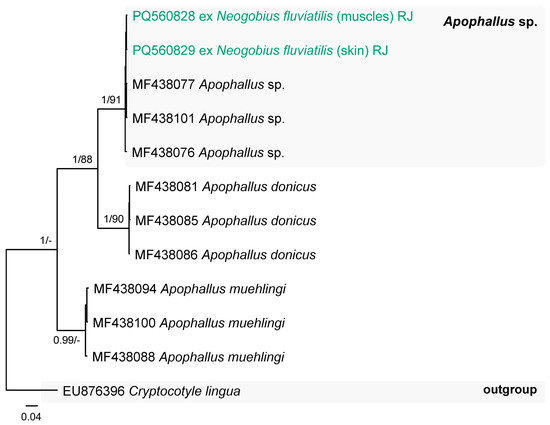Screen dimensions: 550x425
Task: Click the 1/90 node support value
Action: (x=114, y=219)
